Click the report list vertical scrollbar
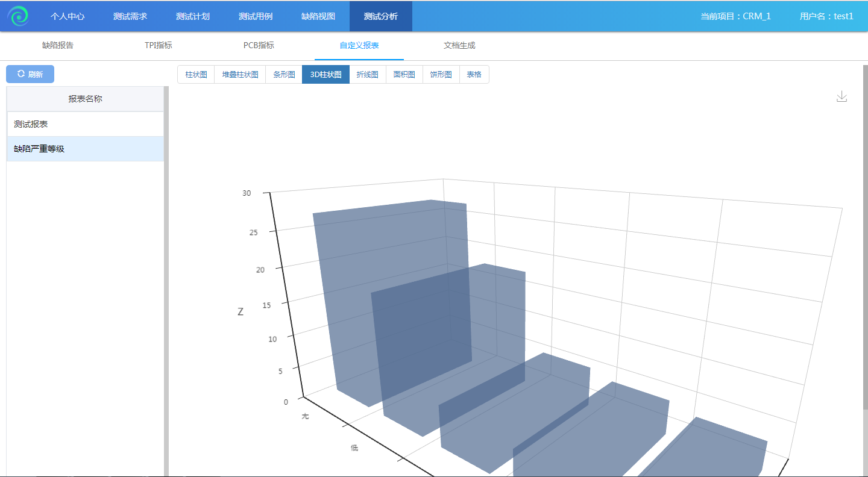The height and width of the screenshot is (477, 868). (x=166, y=277)
